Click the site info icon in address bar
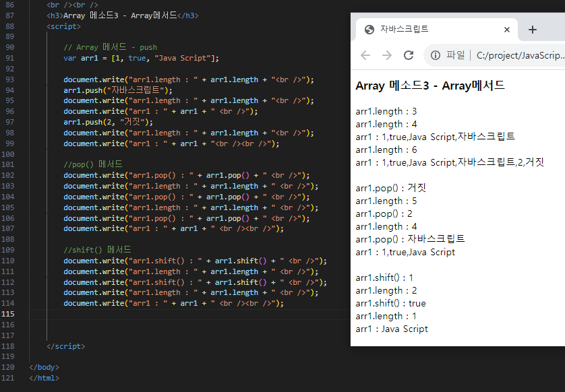The width and height of the screenshot is (565, 392). tap(436, 55)
